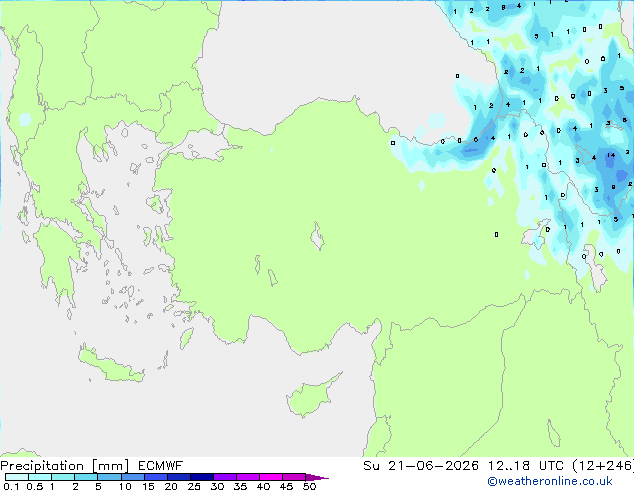Click the legend label '30'
This screenshot has width=634, height=490.
pyautogui.click(x=217, y=486)
